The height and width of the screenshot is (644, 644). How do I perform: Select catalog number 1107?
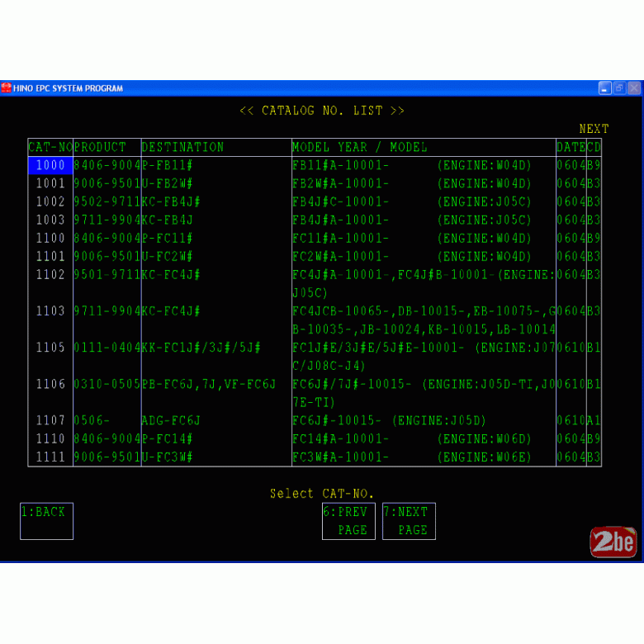[x=50, y=420]
